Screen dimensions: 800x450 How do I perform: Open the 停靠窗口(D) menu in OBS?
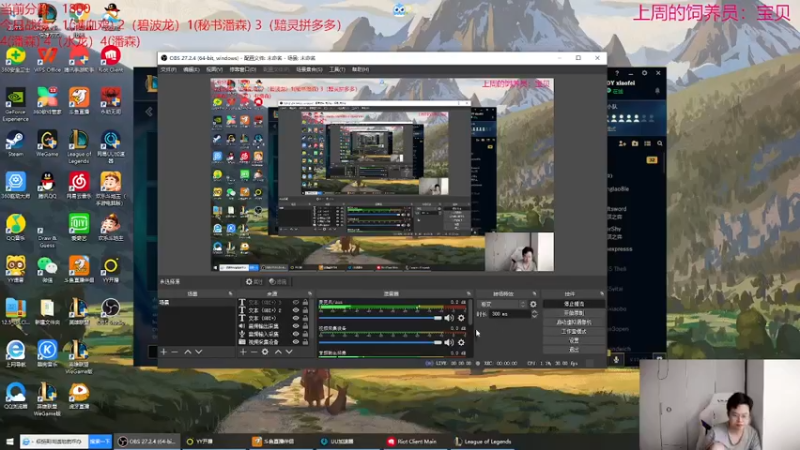(x=242, y=69)
